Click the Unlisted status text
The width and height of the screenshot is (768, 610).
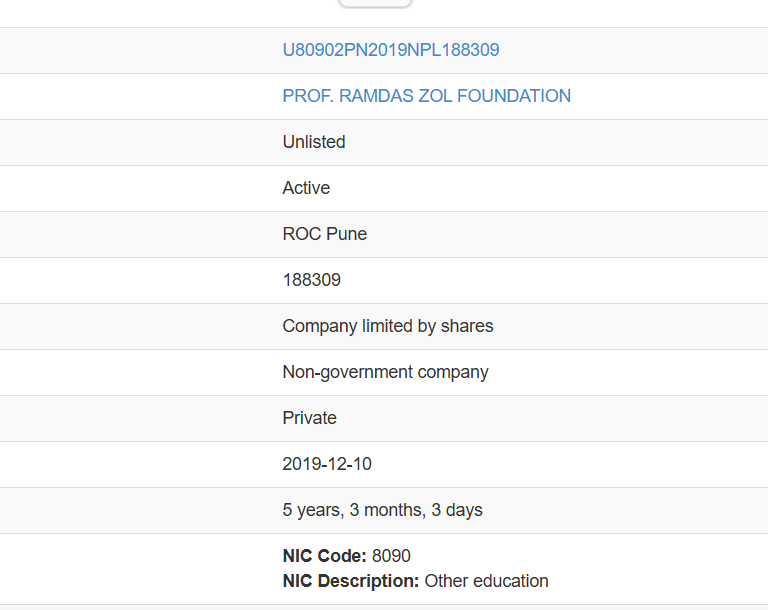(314, 142)
